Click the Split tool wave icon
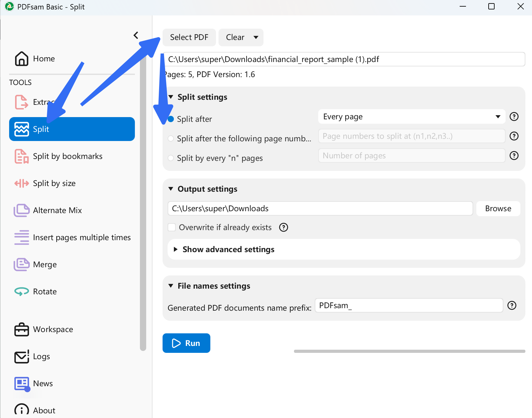 [22, 129]
